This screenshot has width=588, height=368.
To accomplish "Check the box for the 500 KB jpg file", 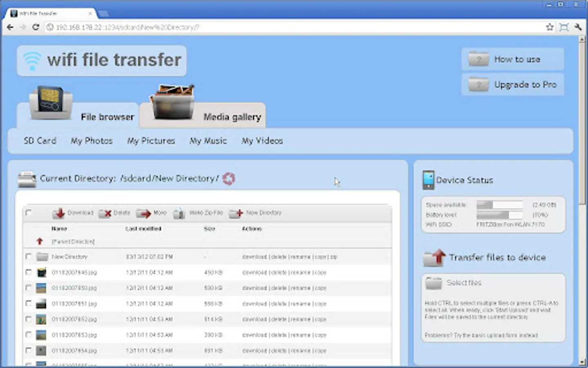I will tap(28, 287).
